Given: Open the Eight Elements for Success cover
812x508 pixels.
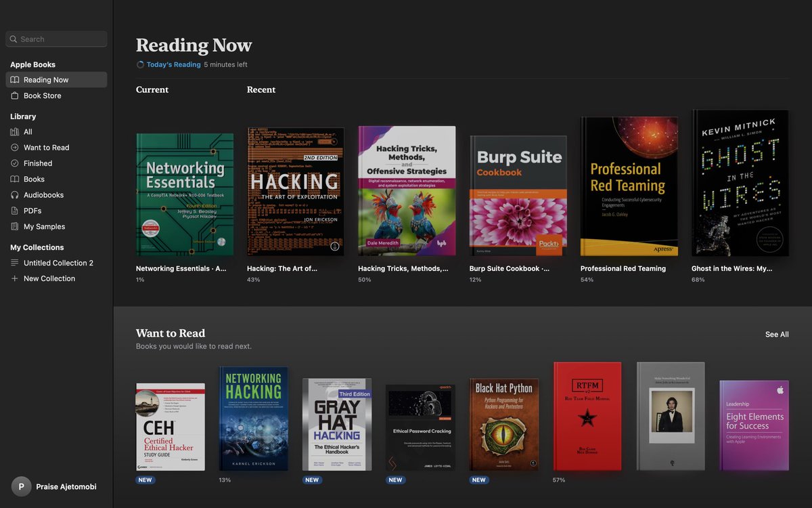Looking at the screenshot, I should (x=754, y=425).
